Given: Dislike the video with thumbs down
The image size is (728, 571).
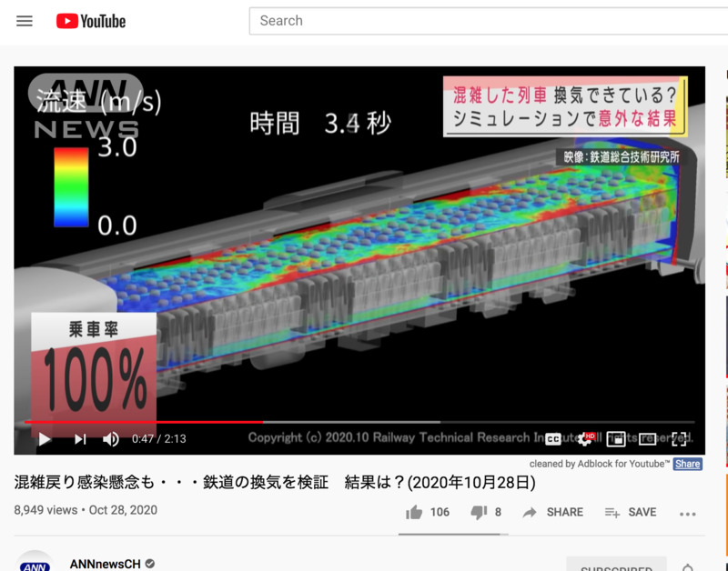Looking at the screenshot, I should [x=479, y=513].
